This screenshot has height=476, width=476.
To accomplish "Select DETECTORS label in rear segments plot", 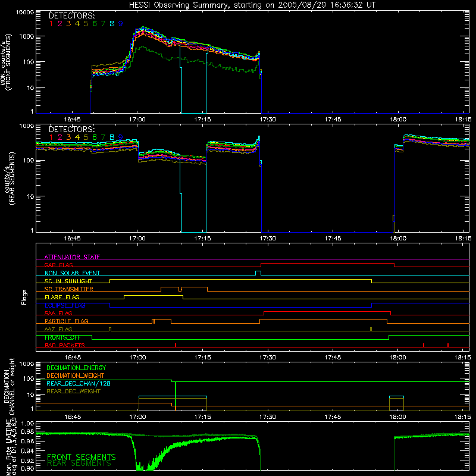I will click(x=71, y=129).
